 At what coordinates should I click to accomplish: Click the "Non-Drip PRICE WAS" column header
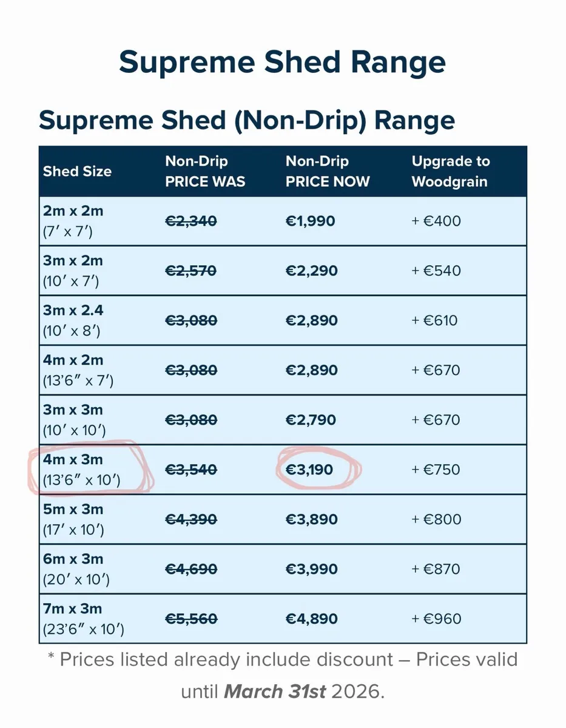pos(205,172)
